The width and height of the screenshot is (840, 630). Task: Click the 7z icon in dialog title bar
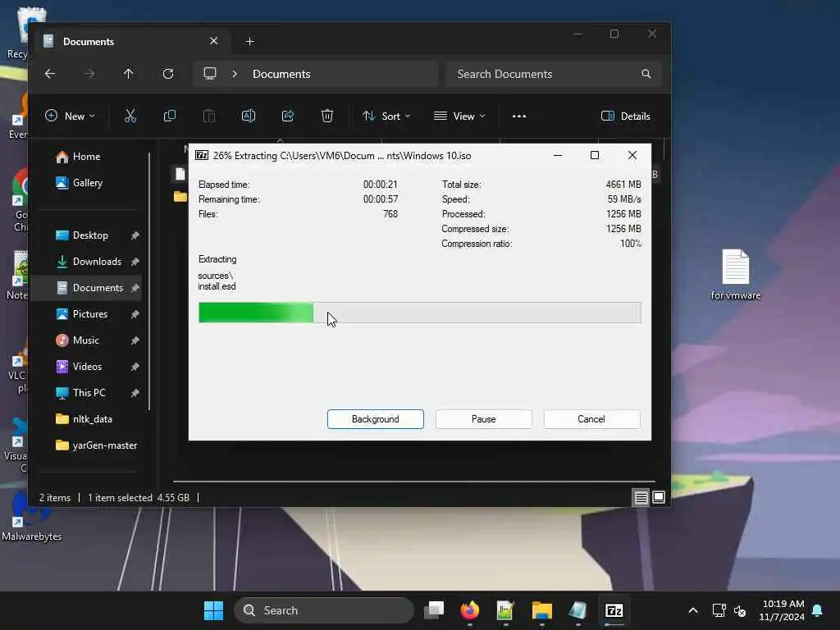click(202, 155)
